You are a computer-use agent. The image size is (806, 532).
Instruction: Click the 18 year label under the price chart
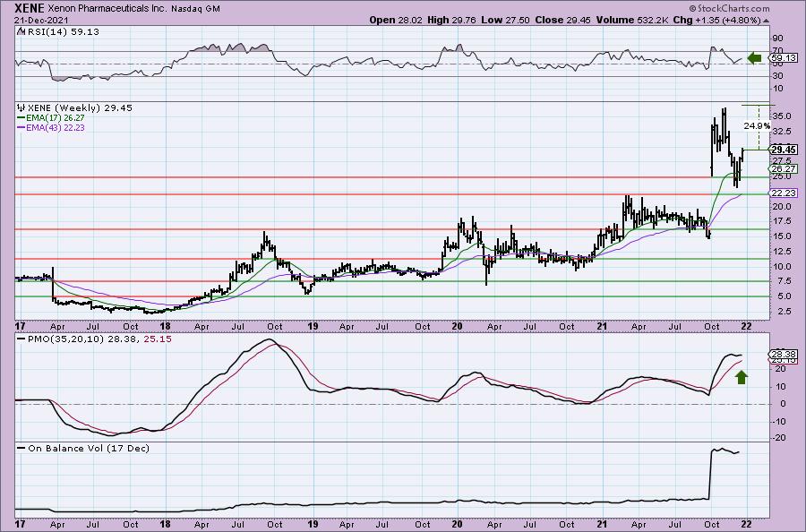[x=165, y=326]
